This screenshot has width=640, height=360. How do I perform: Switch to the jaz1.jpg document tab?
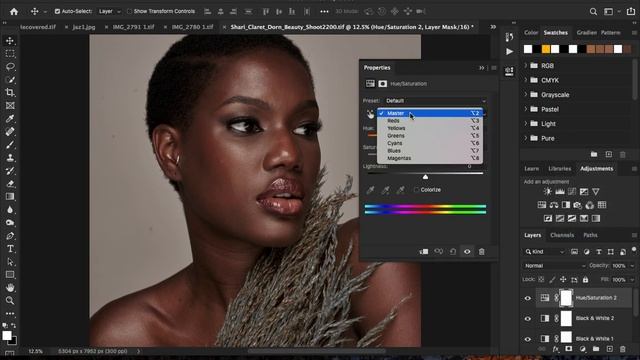pos(84,27)
